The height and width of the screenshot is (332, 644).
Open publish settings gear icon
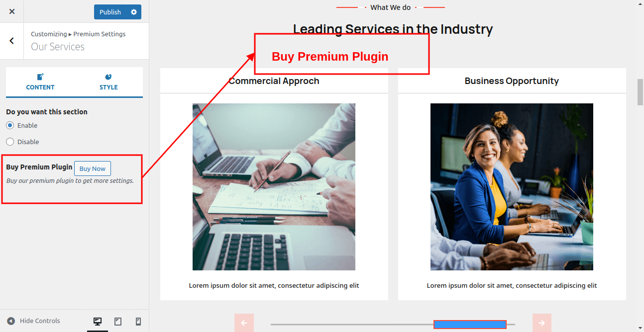pyautogui.click(x=134, y=12)
